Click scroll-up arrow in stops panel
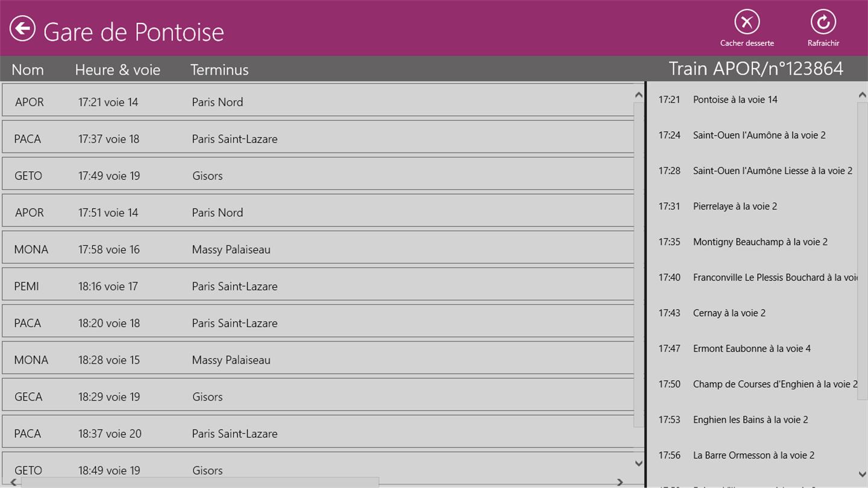 click(x=862, y=95)
